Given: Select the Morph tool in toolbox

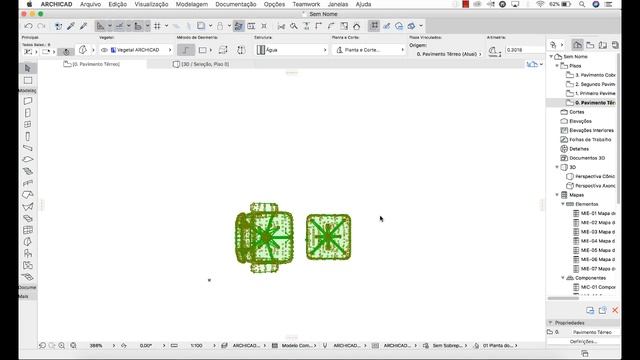Looking at the screenshot, I should 28,242.
